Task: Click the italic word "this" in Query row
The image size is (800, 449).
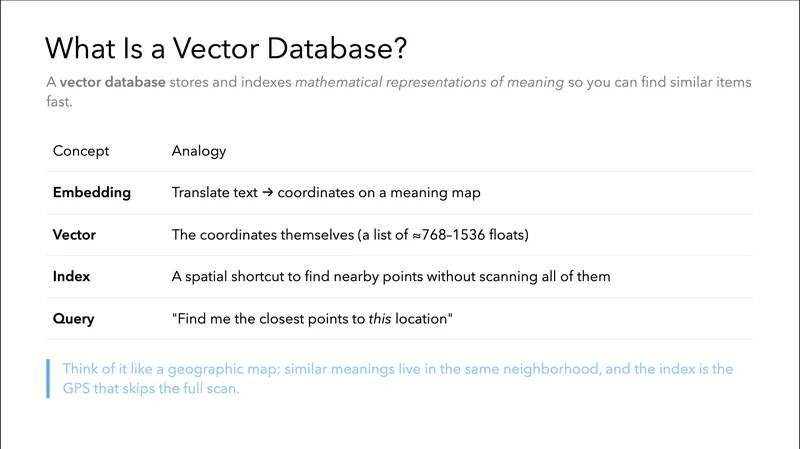Action: coord(379,319)
